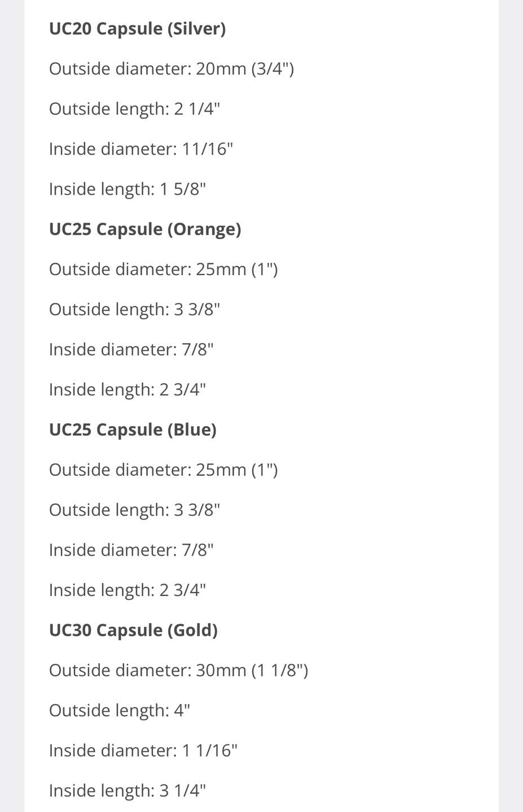Click inside length 2 3/4" under Blue capsule
The height and width of the screenshot is (812, 523).
(128, 590)
